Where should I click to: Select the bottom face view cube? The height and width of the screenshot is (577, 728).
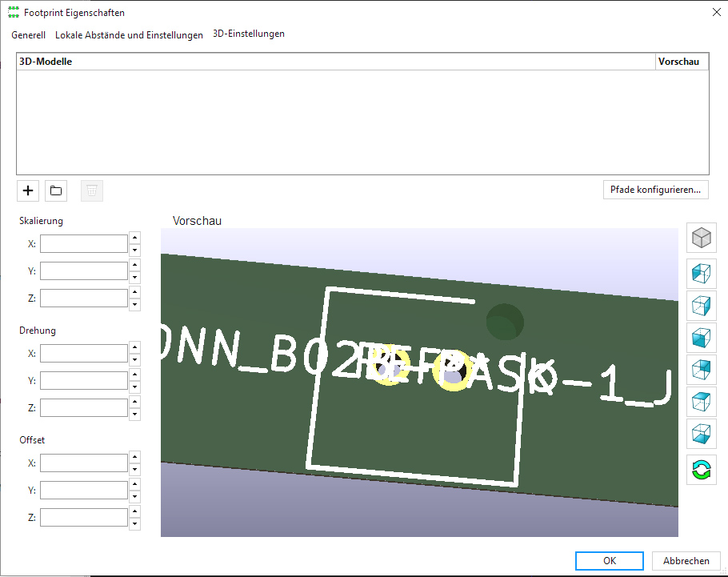point(701,434)
